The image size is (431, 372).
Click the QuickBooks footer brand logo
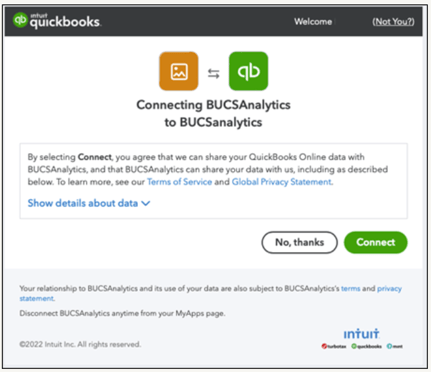366,346
